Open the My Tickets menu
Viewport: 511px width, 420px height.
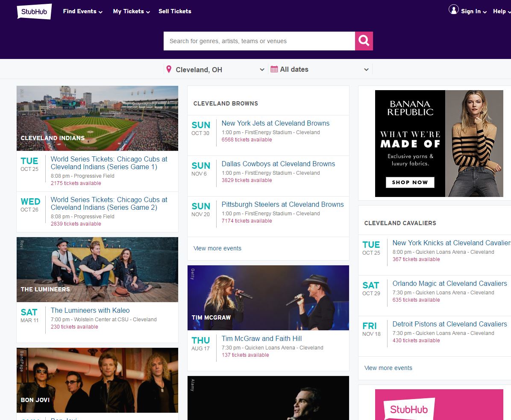coord(131,12)
